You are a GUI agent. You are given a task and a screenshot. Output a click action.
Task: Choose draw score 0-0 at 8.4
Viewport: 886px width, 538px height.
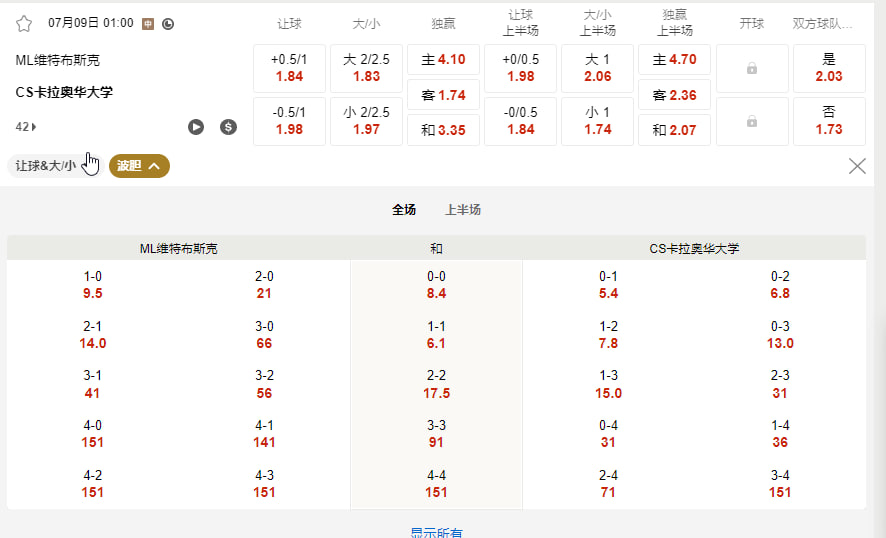[436, 285]
